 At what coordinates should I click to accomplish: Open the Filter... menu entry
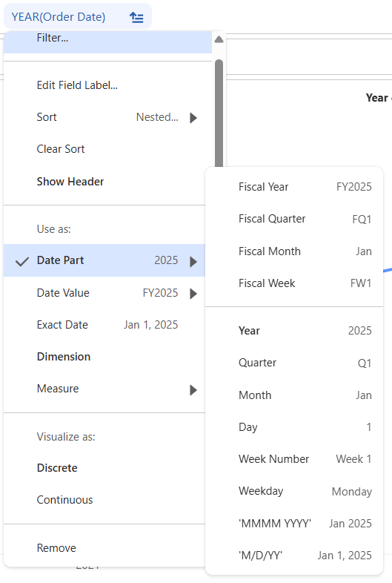107,39
